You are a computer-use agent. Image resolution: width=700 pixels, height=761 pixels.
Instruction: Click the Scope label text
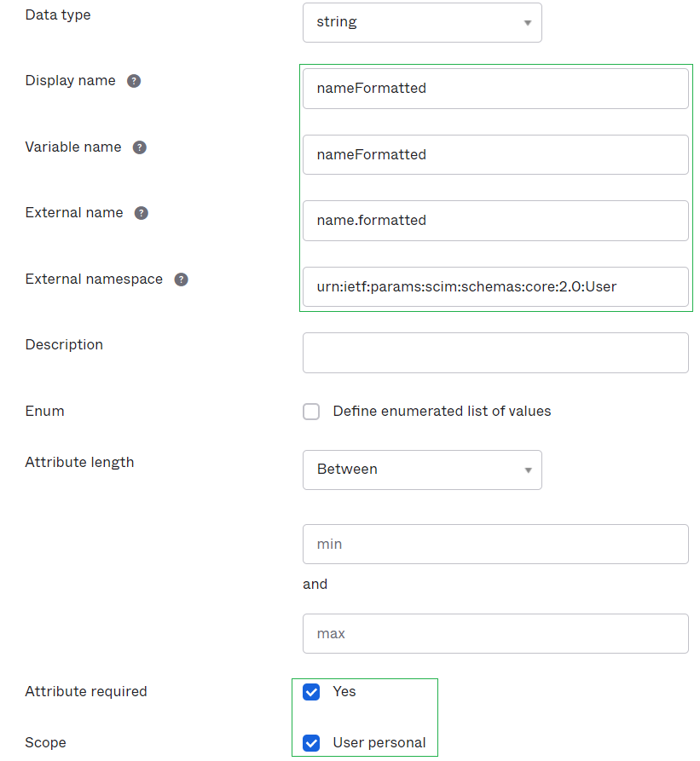coord(46,743)
